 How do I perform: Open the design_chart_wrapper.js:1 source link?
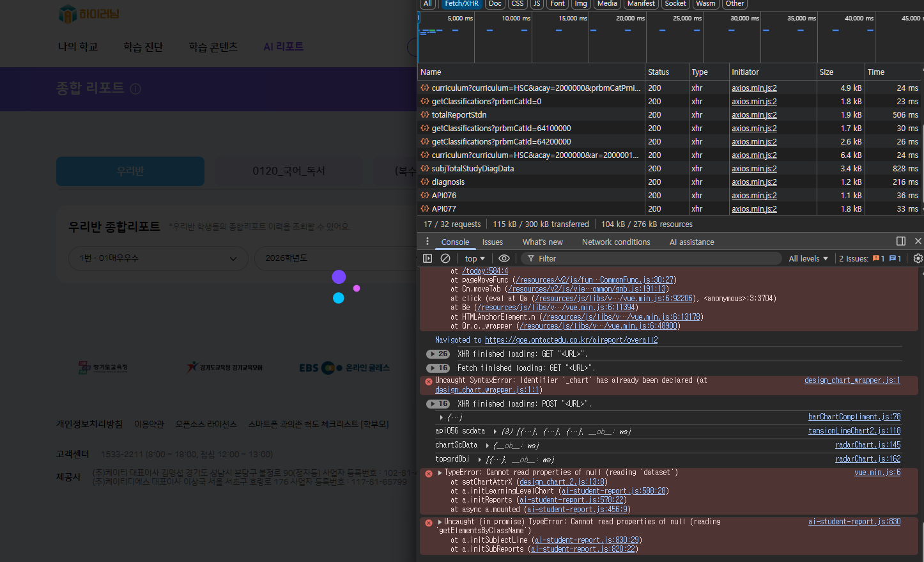coord(852,380)
